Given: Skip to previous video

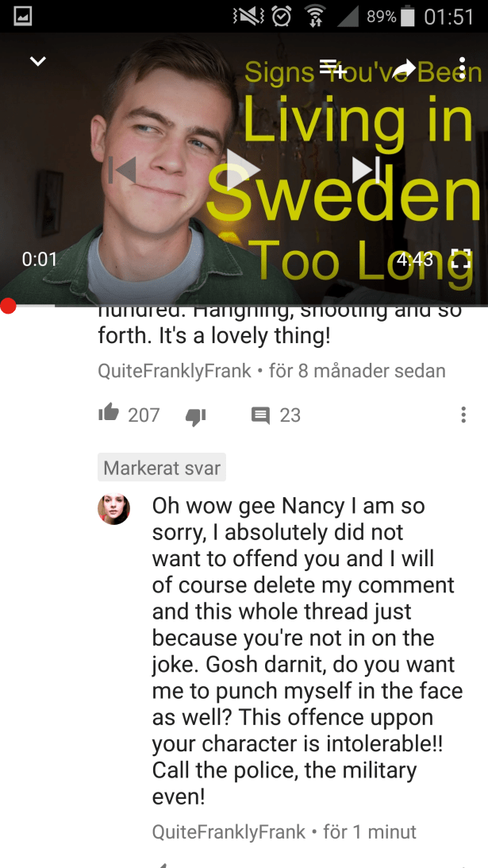Looking at the screenshot, I should pyautogui.click(x=122, y=170).
